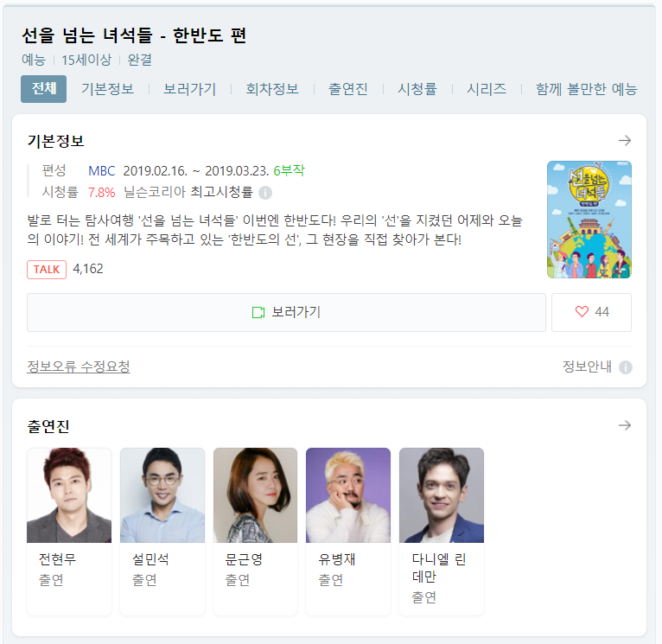662x644 pixels.
Task: Click the arrow icon beside 출연진 heading
Action: point(625,425)
